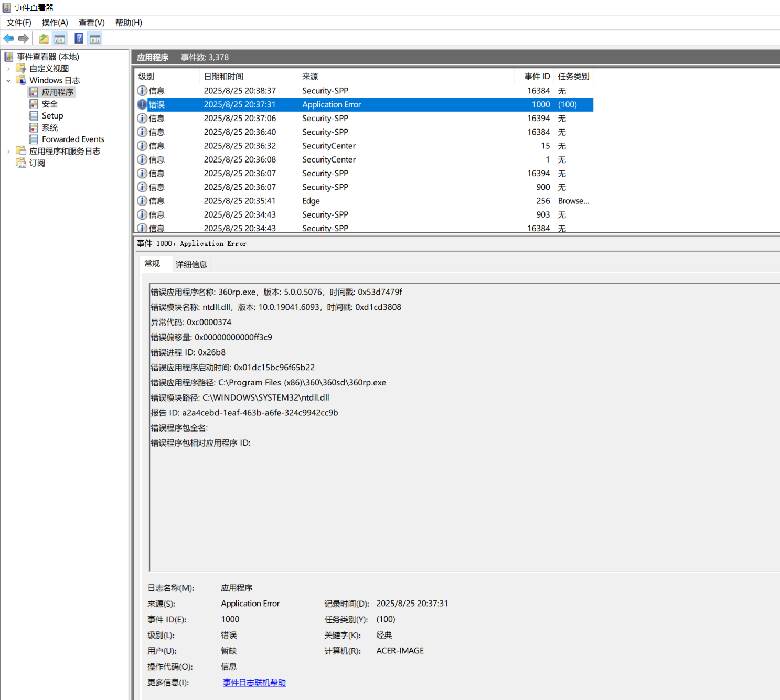Switch to the 详细信息 tab
The height and width of the screenshot is (700, 780).
pyautogui.click(x=191, y=264)
